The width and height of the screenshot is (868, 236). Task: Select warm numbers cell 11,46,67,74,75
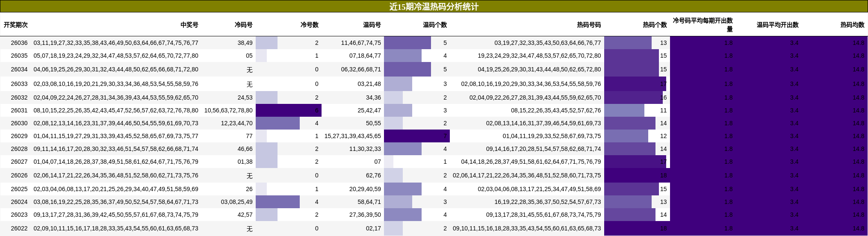pyautogui.click(x=361, y=43)
